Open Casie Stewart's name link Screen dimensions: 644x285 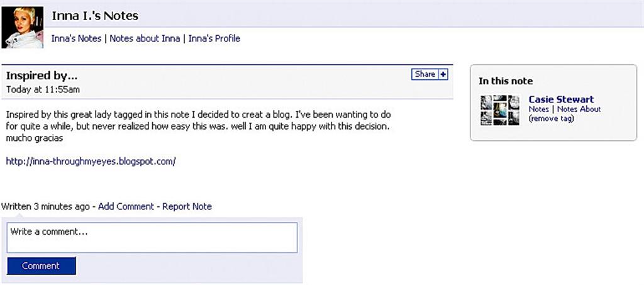[x=561, y=99]
